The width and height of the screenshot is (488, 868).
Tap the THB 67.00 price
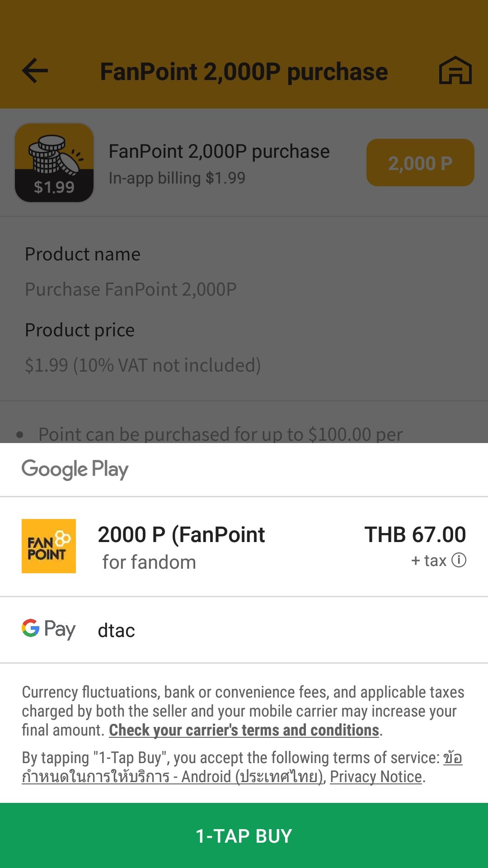click(415, 535)
